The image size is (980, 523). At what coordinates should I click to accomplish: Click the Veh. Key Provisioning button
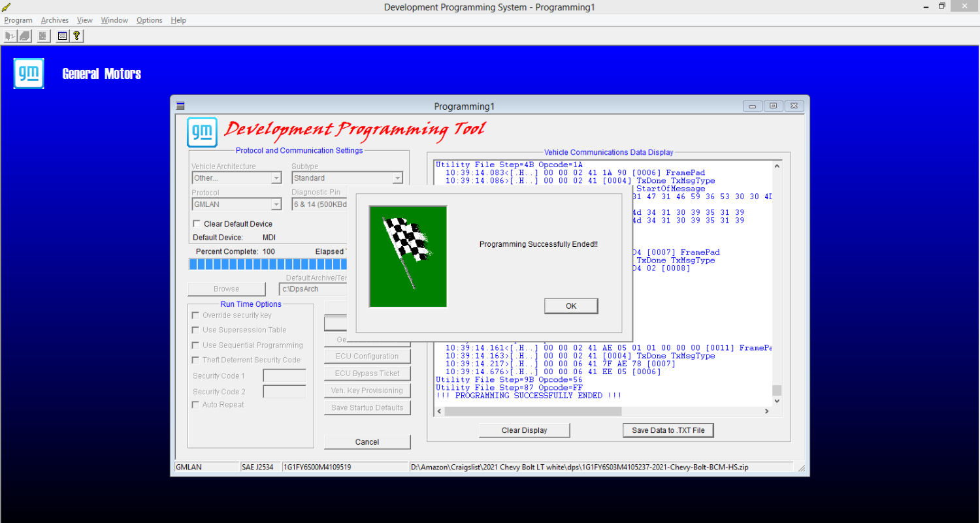(x=367, y=390)
